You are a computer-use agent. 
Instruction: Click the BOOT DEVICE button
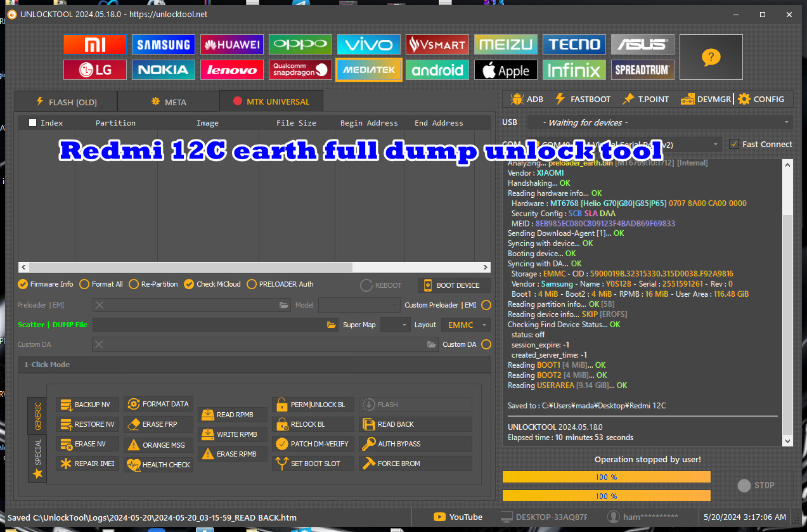pos(454,285)
